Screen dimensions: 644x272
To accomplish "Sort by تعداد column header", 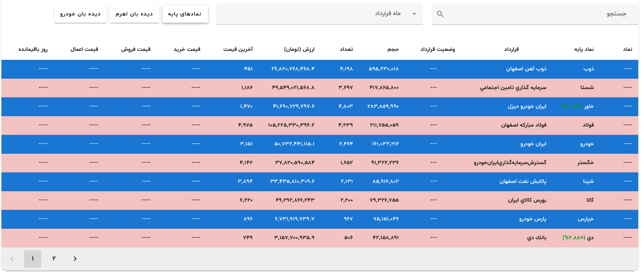I will pos(346,49).
